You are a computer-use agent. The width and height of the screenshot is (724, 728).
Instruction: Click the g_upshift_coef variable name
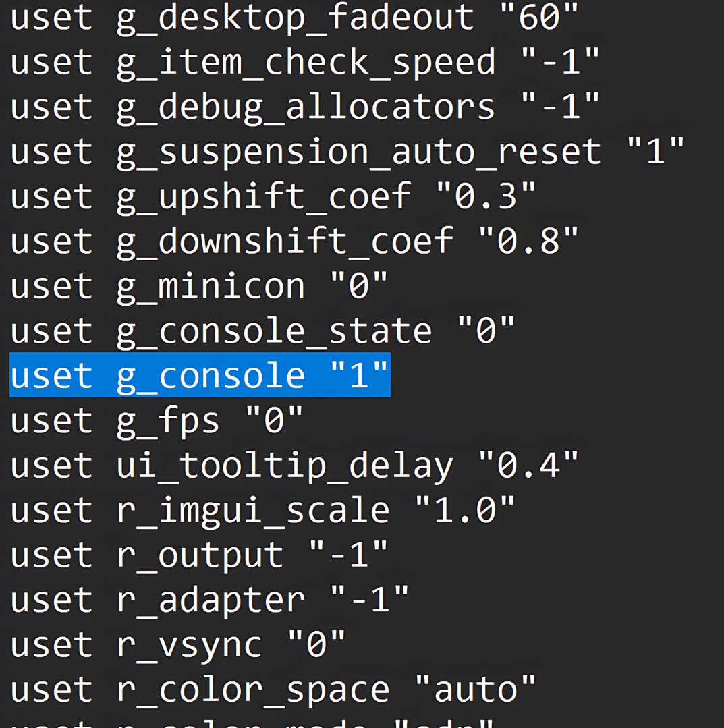264,197
